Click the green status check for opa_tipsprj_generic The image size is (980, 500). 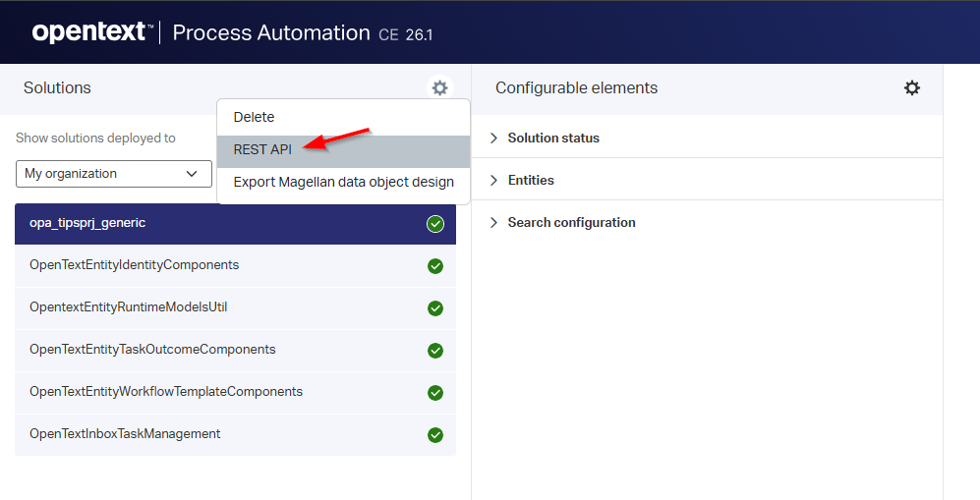pyautogui.click(x=435, y=224)
